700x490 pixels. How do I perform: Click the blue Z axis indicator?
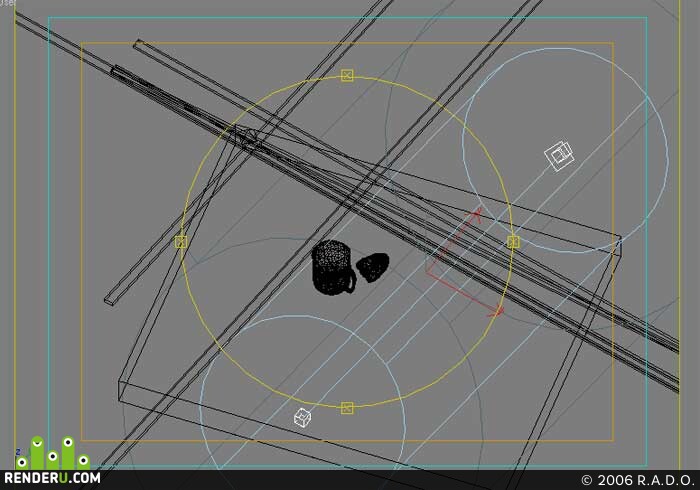[18, 452]
